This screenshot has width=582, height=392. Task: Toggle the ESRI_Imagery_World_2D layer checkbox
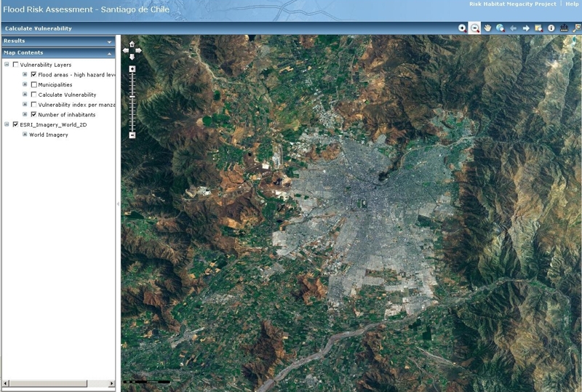pyautogui.click(x=15, y=124)
